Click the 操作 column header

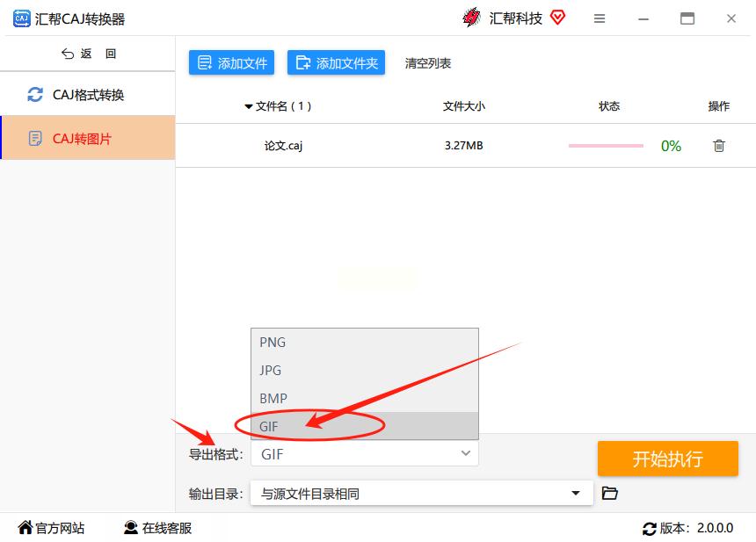[x=718, y=106]
